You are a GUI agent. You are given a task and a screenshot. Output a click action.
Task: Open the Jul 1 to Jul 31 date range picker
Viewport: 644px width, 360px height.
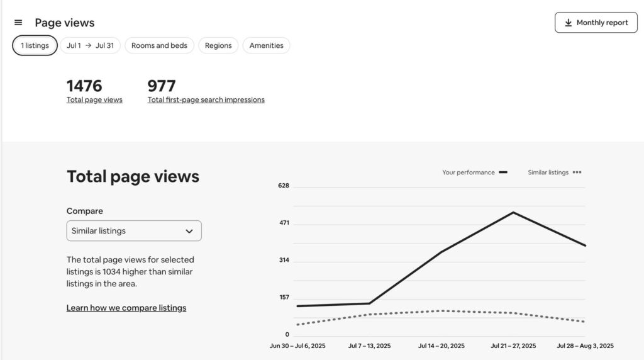click(x=90, y=45)
